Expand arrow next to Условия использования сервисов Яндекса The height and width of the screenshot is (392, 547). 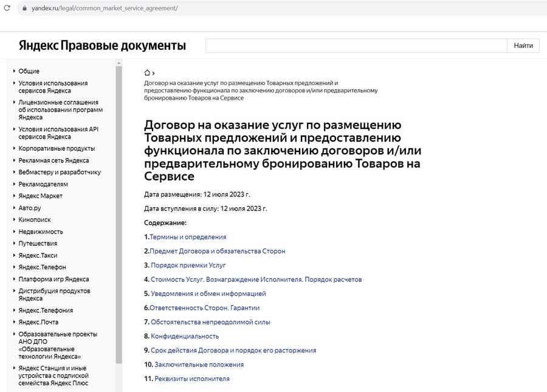pyautogui.click(x=14, y=83)
